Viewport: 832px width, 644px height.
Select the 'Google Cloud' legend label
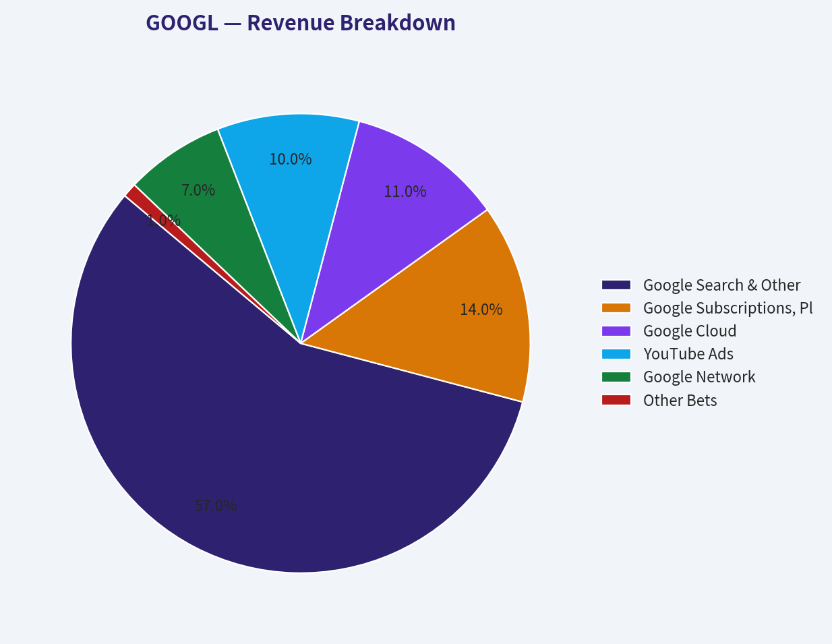point(690,331)
